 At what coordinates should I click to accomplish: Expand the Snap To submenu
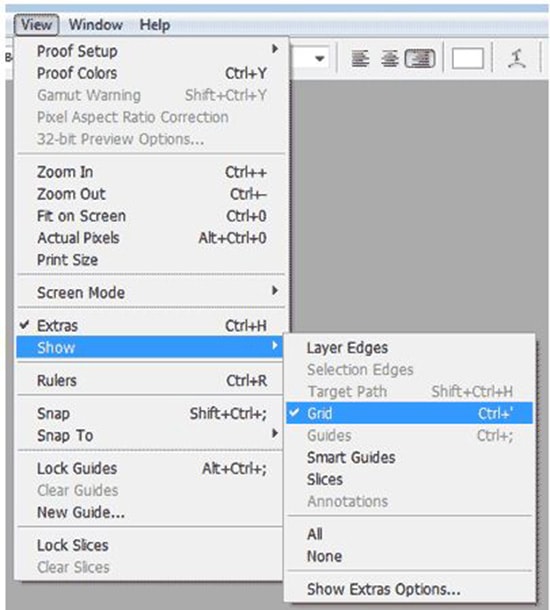[151, 435]
